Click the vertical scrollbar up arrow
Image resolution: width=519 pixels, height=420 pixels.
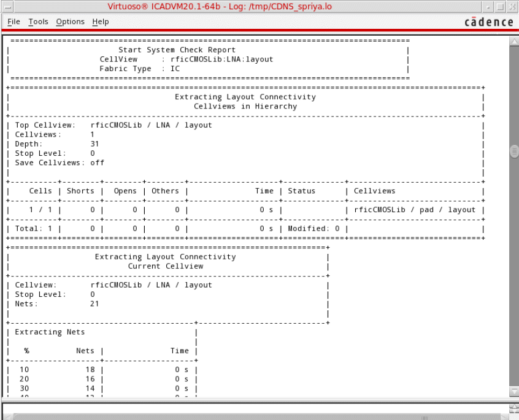click(x=514, y=42)
